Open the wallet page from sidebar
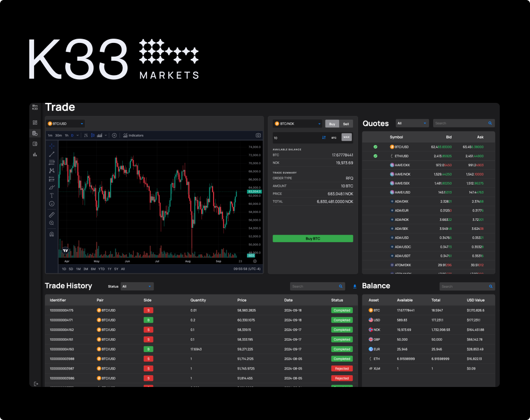 coord(35,143)
